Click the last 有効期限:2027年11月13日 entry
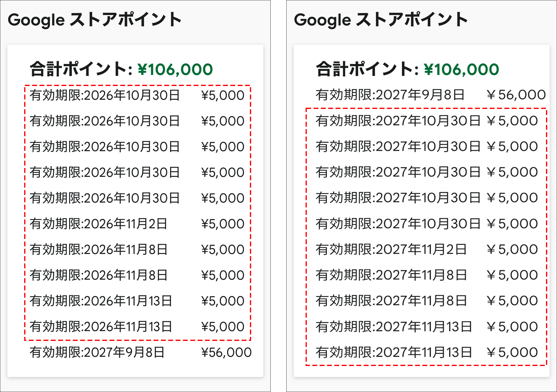Screen dimensions: 557x392 (x=394, y=352)
